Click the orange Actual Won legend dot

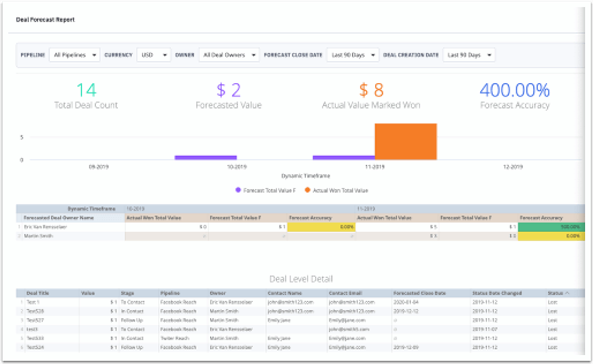tap(307, 190)
